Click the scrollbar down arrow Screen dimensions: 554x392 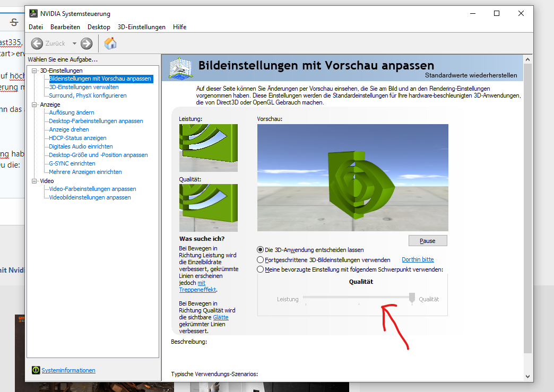[527, 377]
